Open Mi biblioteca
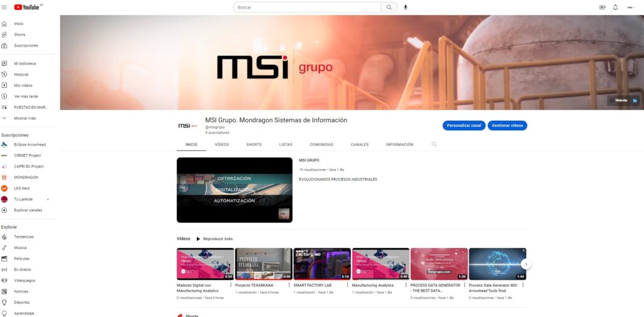The image size is (644, 317). [25, 64]
